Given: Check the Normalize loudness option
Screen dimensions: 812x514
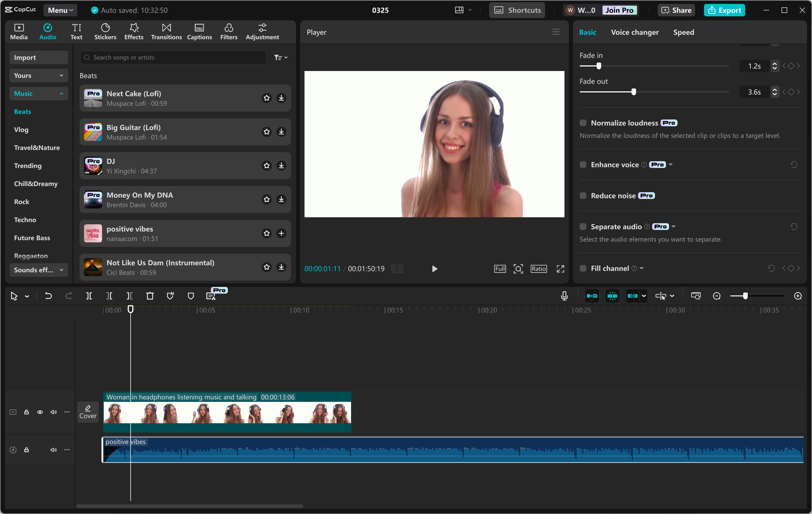Looking at the screenshot, I should coord(583,123).
